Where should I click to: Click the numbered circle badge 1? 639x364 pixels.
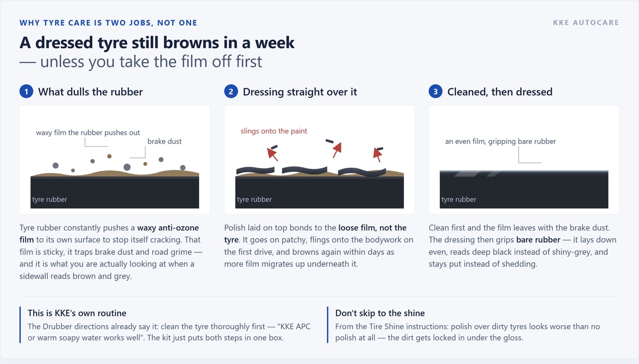[x=26, y=92]
